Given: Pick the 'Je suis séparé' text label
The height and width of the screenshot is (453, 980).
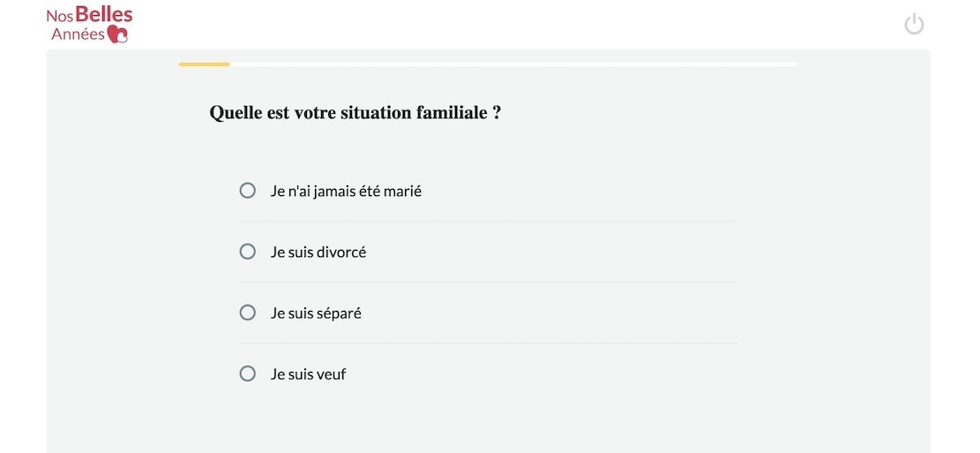Looking at the screenshot, I should 316,313.
